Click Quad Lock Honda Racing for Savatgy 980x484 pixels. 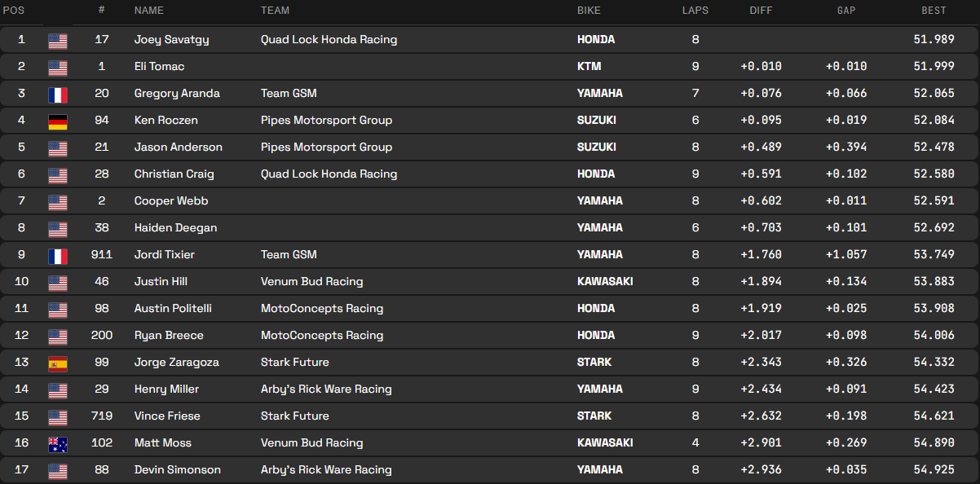(329, 40)
